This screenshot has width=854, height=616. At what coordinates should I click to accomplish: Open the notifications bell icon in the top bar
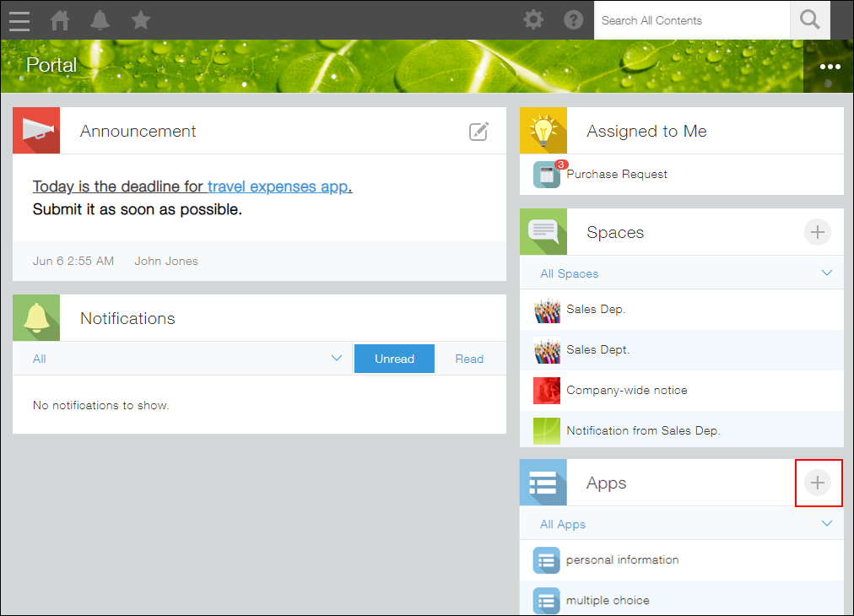click(x=100, y=19)
